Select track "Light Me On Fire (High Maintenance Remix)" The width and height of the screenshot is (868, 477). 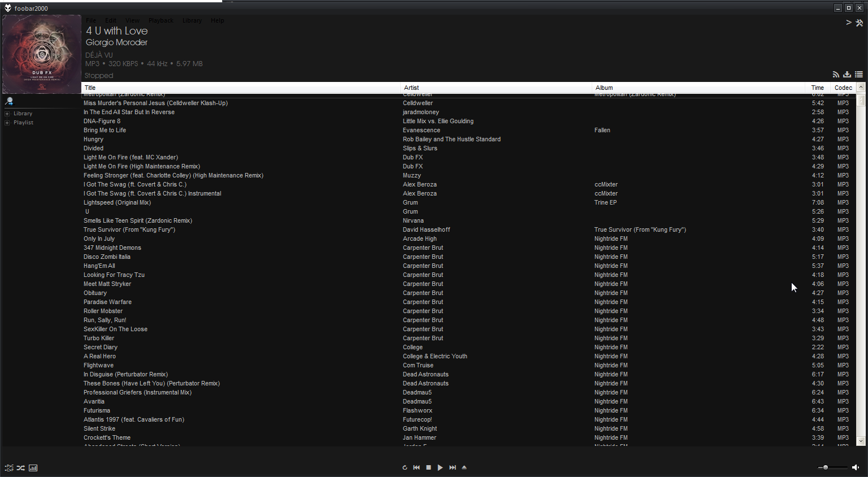142,166
